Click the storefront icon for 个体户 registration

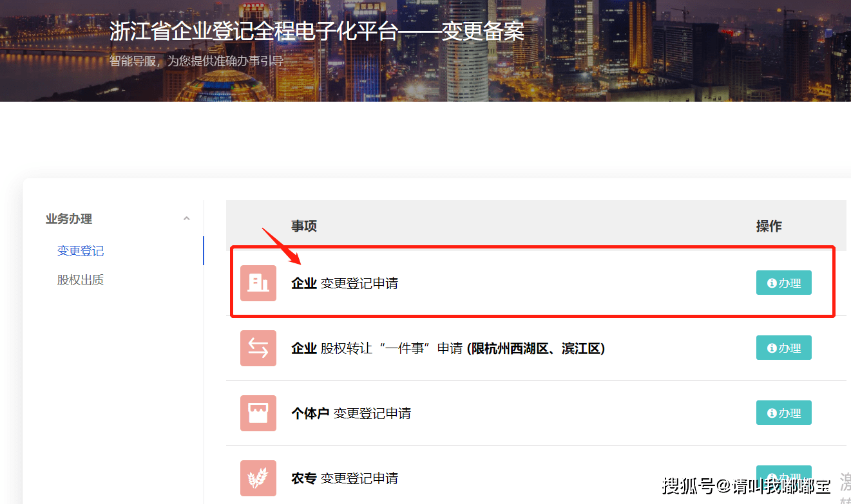click(258, 413)
